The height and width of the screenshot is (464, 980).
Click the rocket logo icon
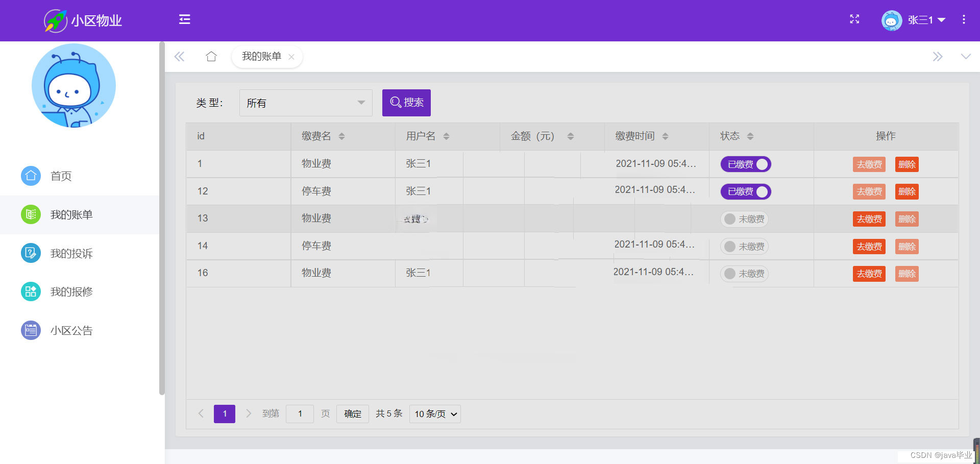[x=55, y=20]
